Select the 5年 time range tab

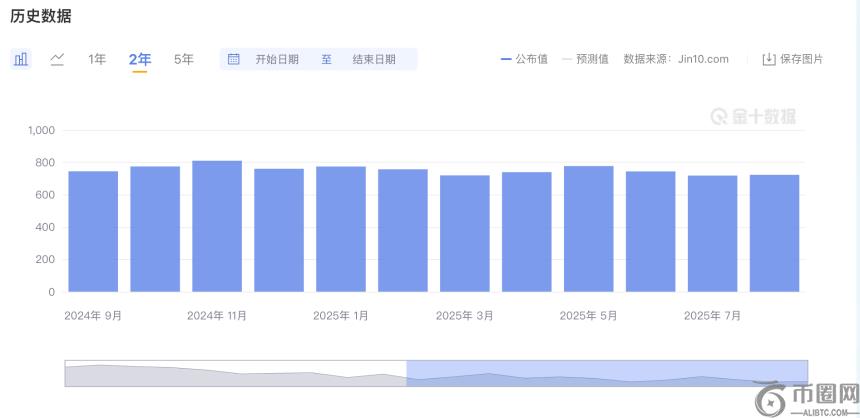[184, 59]
